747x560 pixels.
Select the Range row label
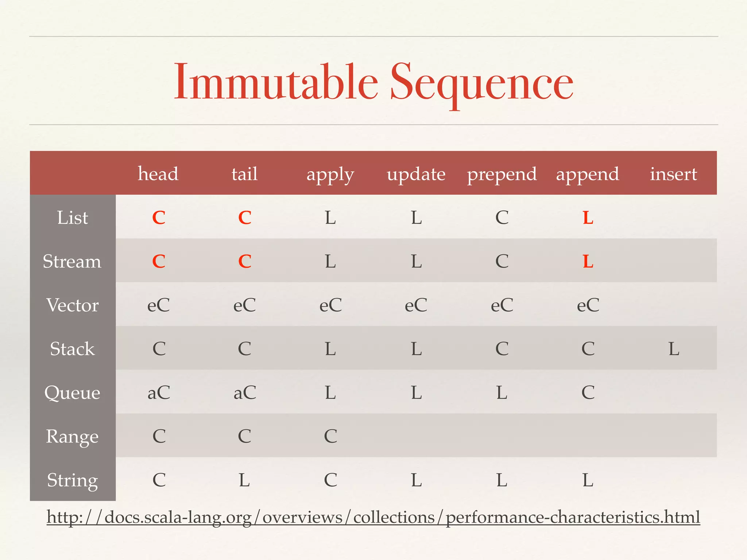point(72,436)
